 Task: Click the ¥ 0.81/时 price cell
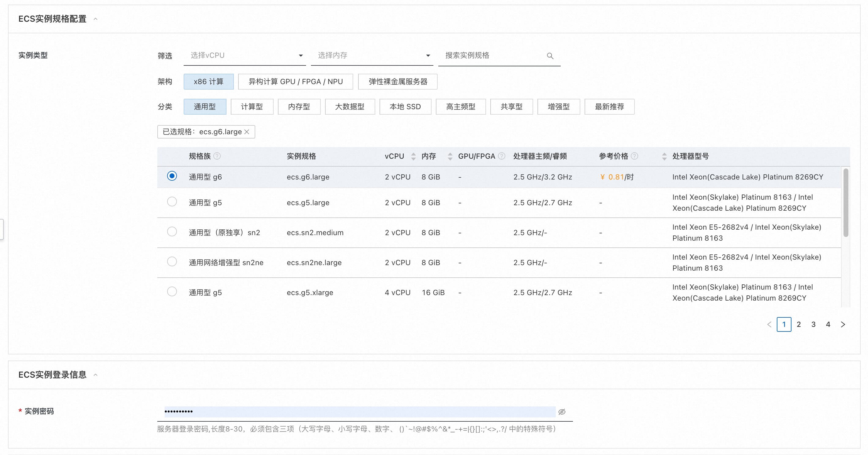click(617, 177)
